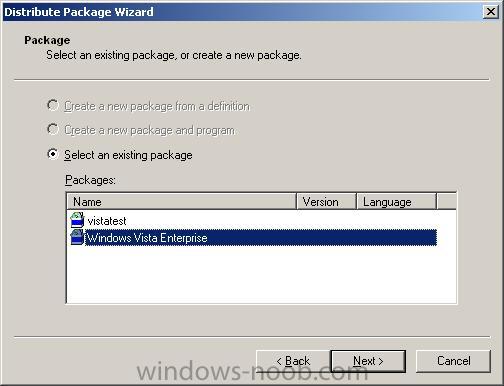Select the vistatest package name

[107, 221]
